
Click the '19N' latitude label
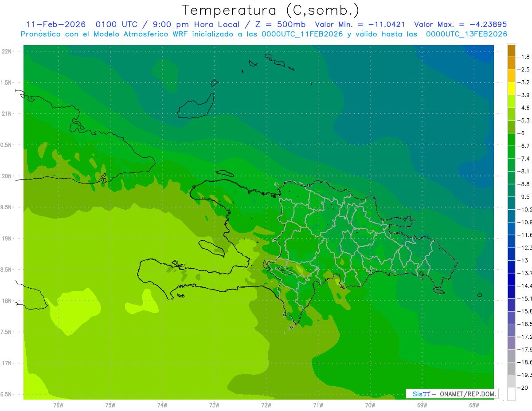click(x=7, y=238)
